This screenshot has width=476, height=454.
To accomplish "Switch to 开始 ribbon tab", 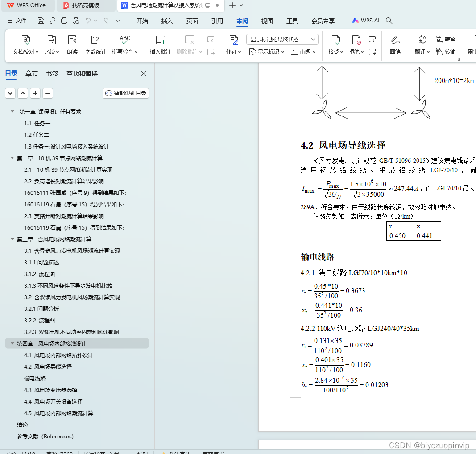I will 142,21.
